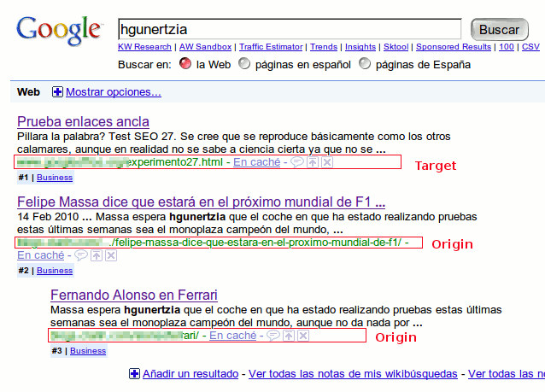Click the promote arrow icon for Felipe Massa result
Screen dimensions: 545x392
tap(97, 255)
